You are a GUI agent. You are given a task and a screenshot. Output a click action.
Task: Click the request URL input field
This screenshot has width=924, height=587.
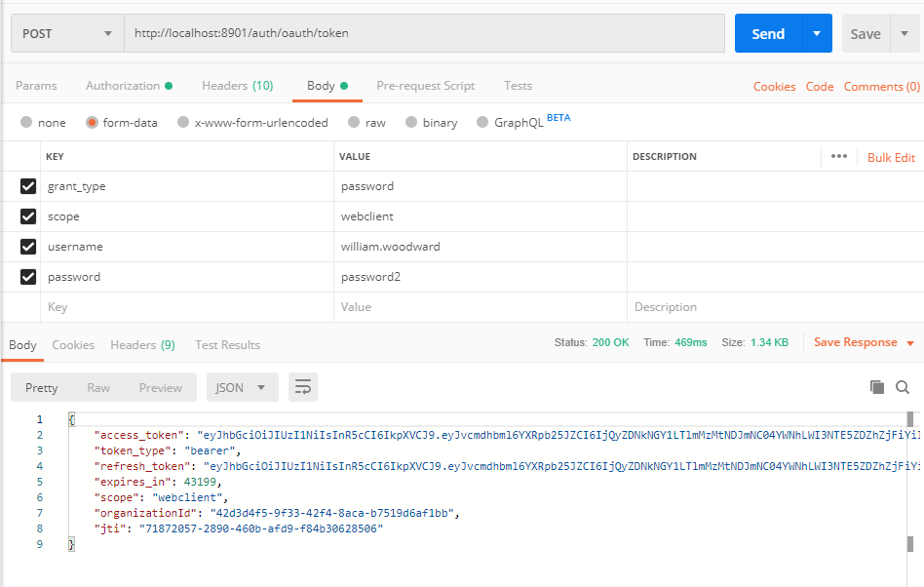point(424,33)
